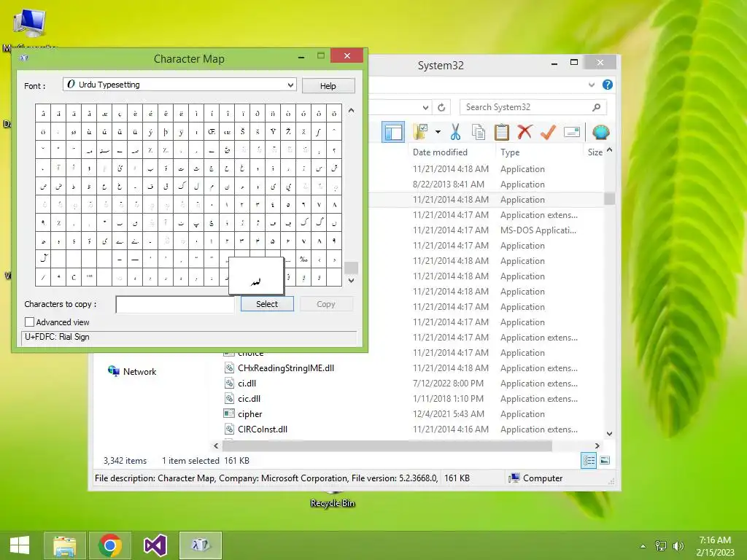Click the red X Delete icon
The height and width of the screenshot is (560, 747).
tap(525, 132)
